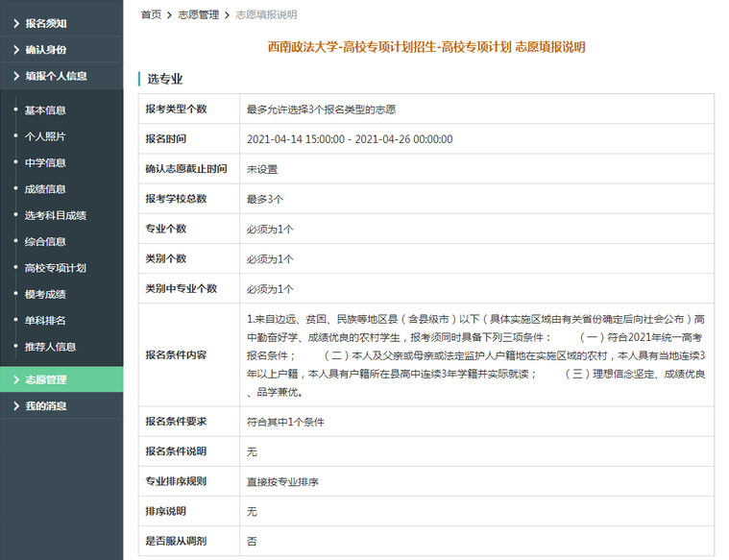Open 高校专项计划 in the sidebar

click(x=56, y=268)
